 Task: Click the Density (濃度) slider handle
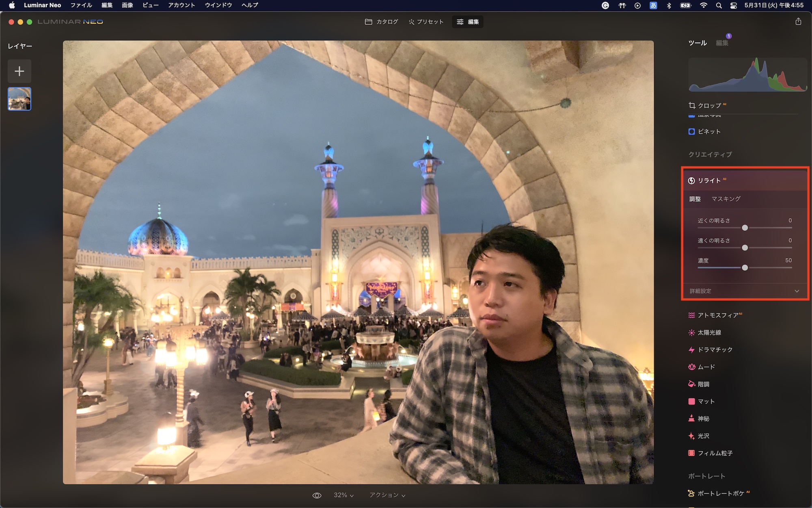click(x=745, y=268)
